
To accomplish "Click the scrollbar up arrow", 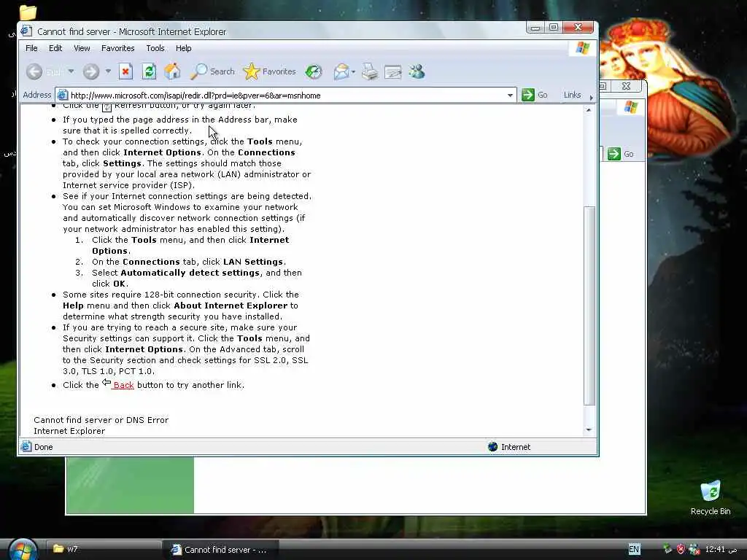I will [x=589, y=110].
